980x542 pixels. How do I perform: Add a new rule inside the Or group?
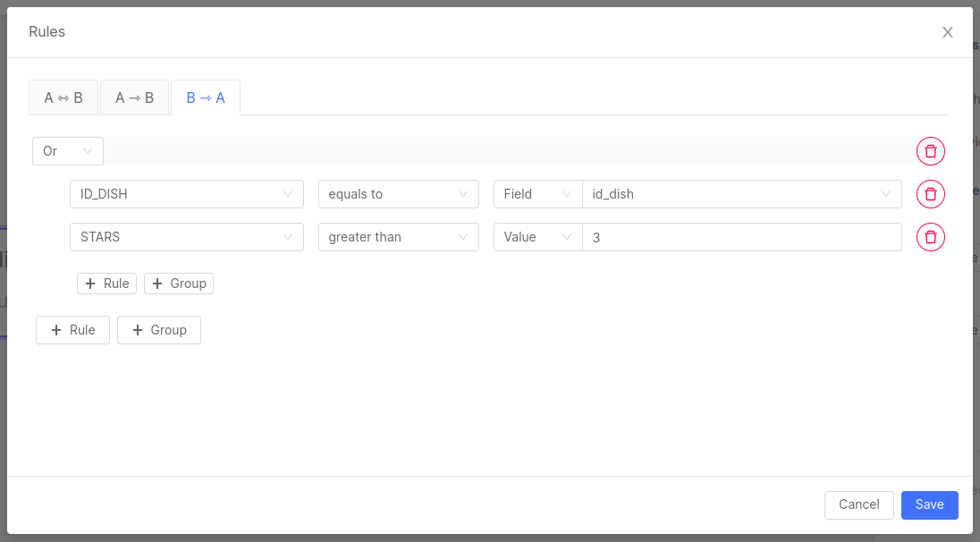point(106,284)
